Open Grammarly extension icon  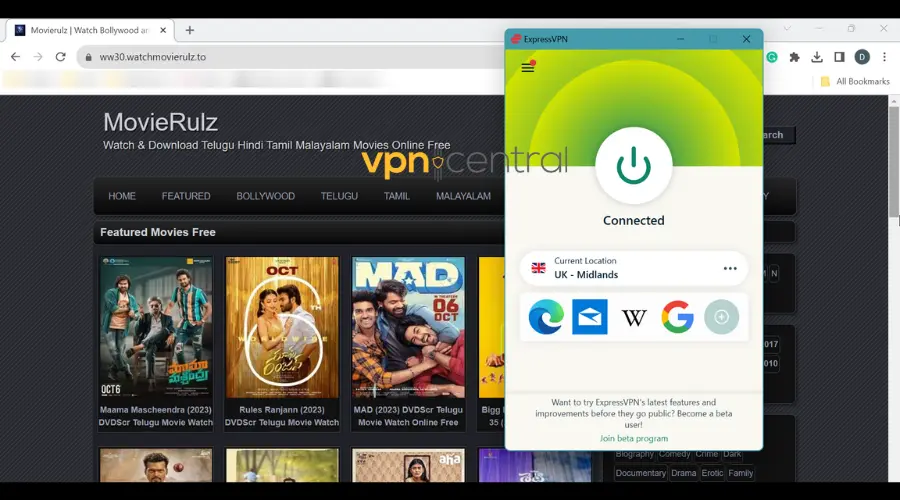[x=772, y=57]
